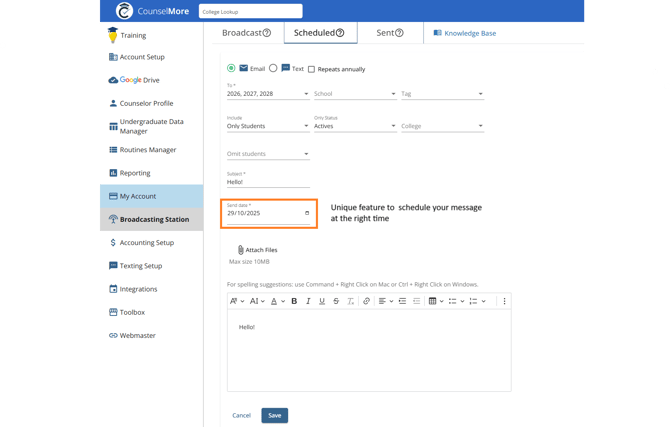Image resolution: width=670 pixels, height=427 pixels.
Task: Expand the Omit students dropdown
Action: click(x=268, y=154)
